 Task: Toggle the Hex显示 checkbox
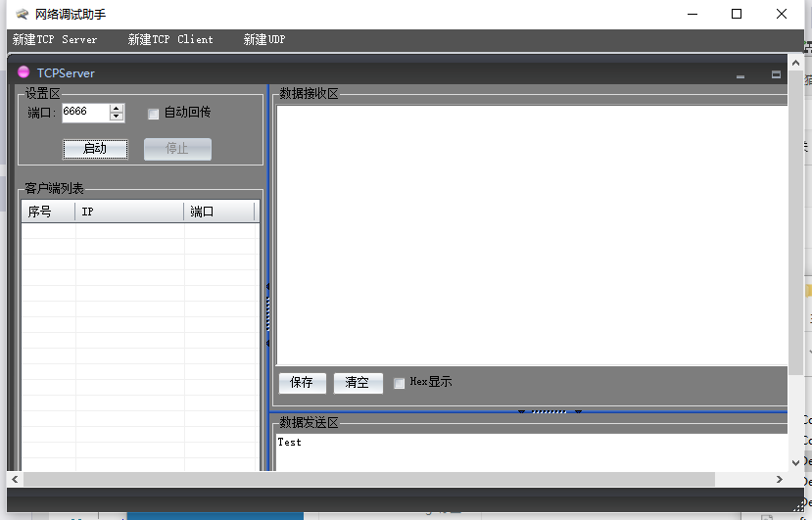pos(400,383)
